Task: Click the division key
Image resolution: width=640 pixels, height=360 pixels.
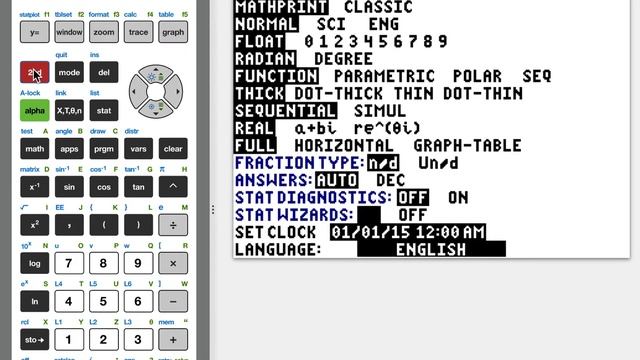Action: tap(173, 225)
